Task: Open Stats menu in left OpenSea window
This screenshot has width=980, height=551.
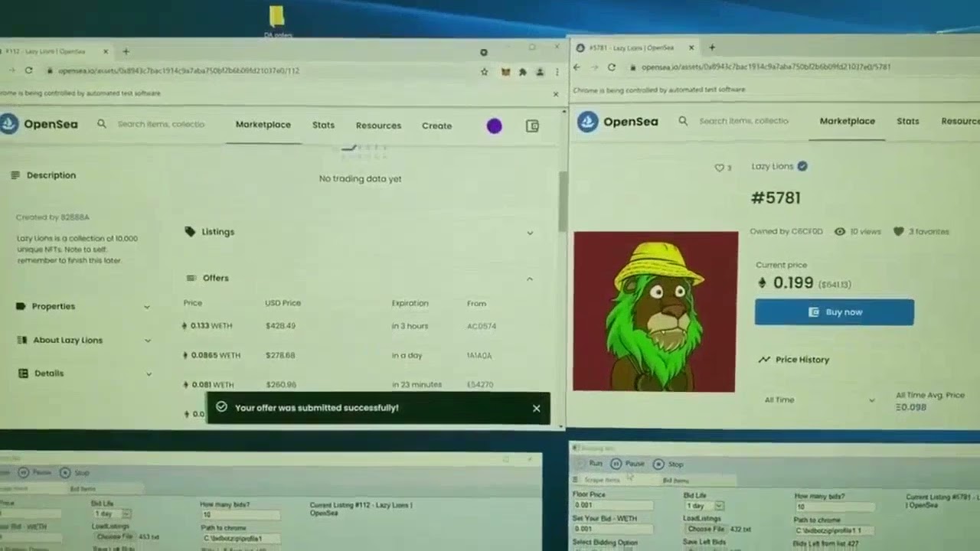Action: pos(323,125)
